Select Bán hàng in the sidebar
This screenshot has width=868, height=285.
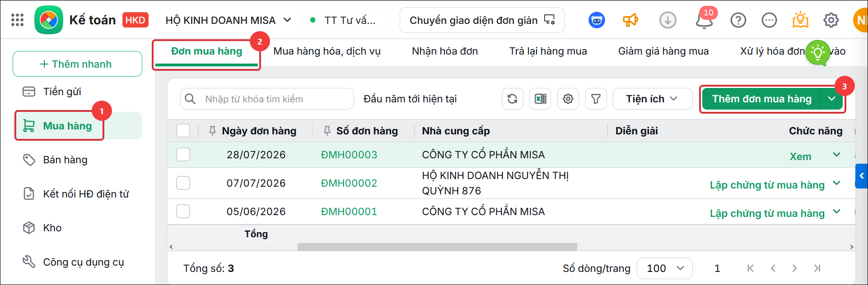(x=65, y=160)
